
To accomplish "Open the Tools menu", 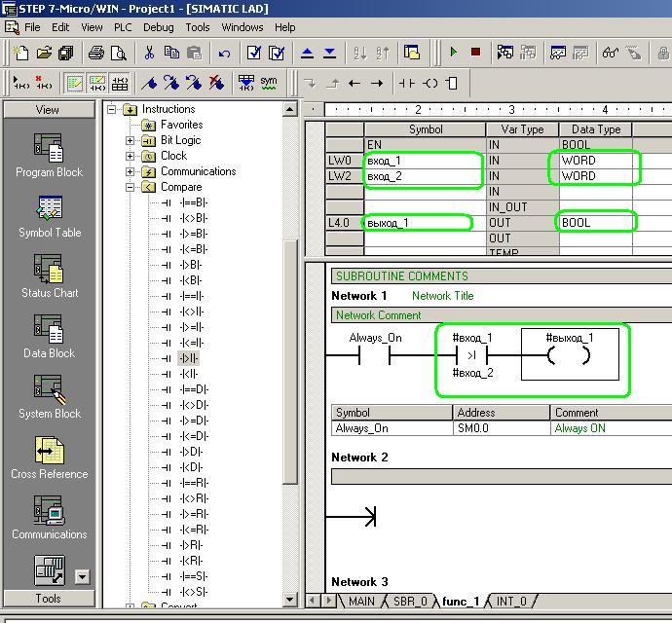I will (198, 27).
